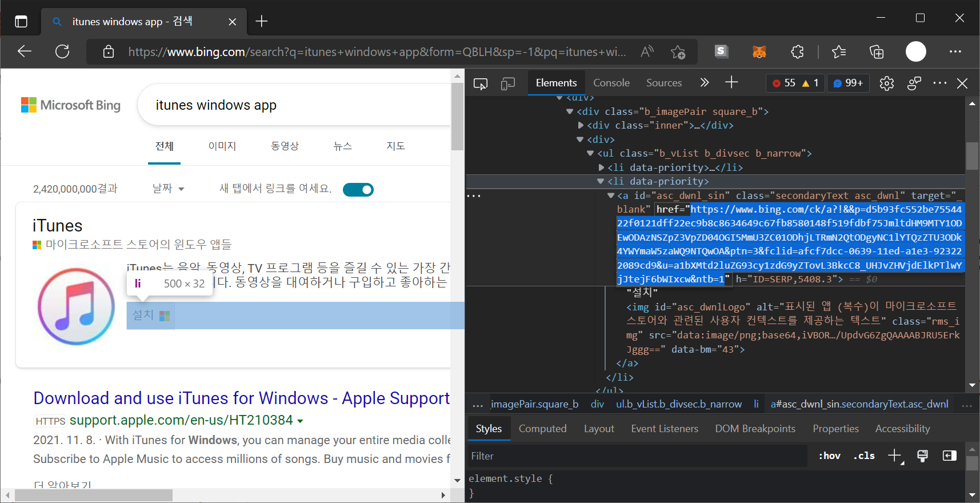
Task: Show more DevTools tabs chevron
Action: point(705,83)
